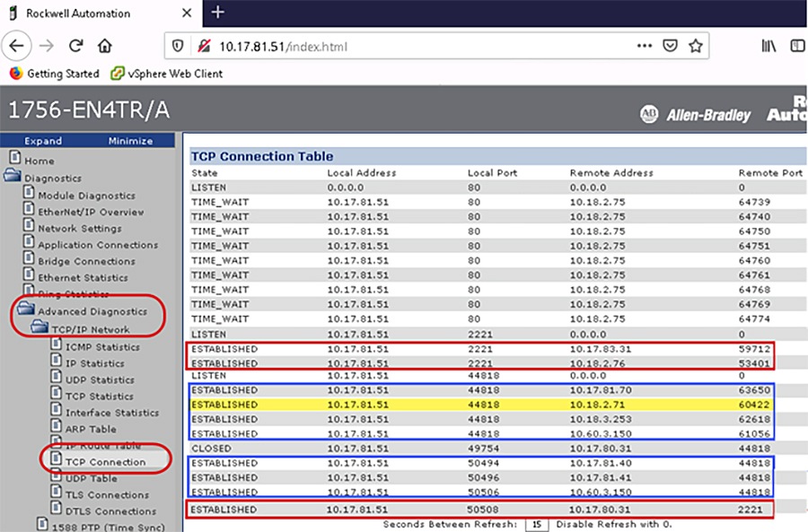808x532 pixels.
Task: Open a new tab with plus button
Action: coord(218,13)
